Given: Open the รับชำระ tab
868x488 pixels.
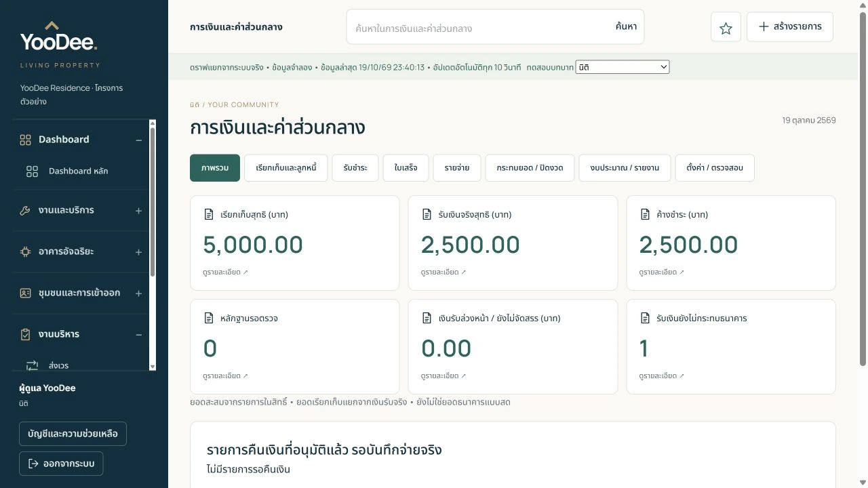Looking at the screenshot, I should point(355,168).
